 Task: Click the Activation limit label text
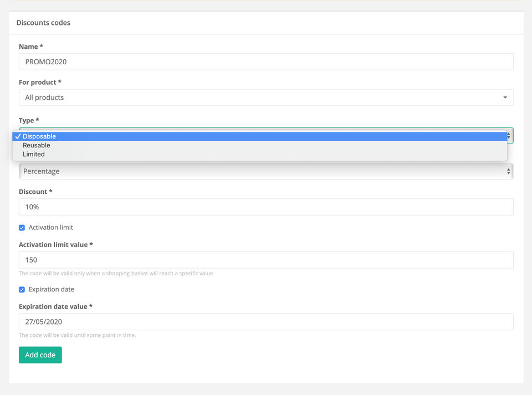point(50,228)
